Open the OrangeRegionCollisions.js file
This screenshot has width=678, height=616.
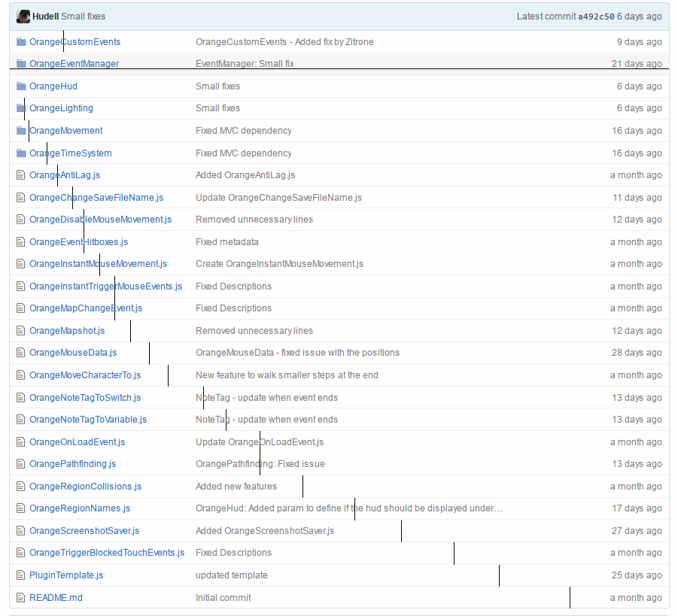85,487
